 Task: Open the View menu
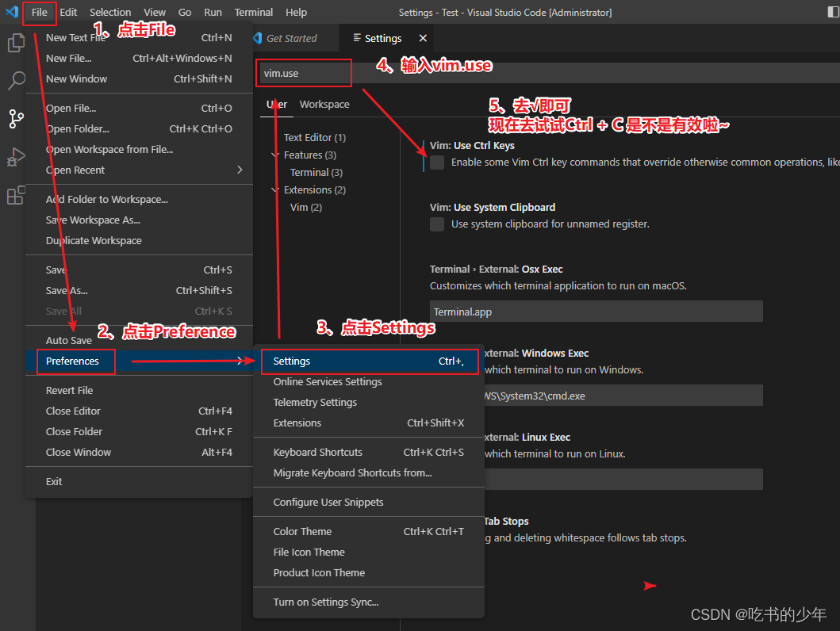[x=155, y=12]
